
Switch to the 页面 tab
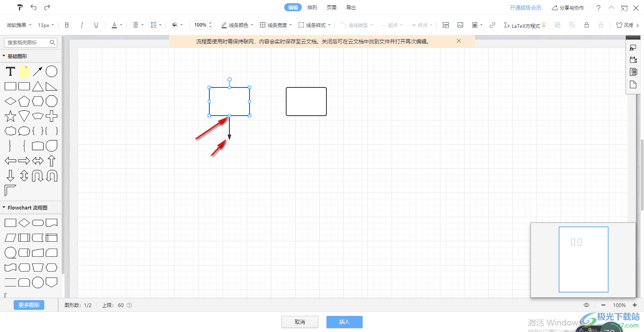(x=332, y=7)
